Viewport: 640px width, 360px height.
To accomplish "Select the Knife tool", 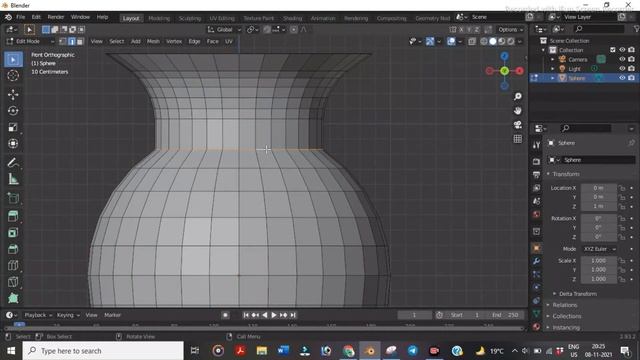I will click(x=13, y=282).
